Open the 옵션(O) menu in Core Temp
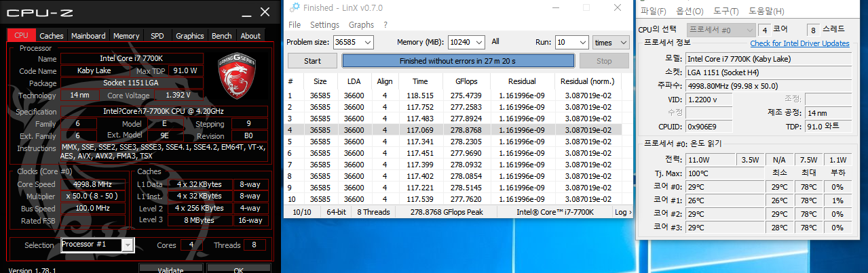Image resolution: width=868 pixels, height=273 pixels. (x=690, y=11)
